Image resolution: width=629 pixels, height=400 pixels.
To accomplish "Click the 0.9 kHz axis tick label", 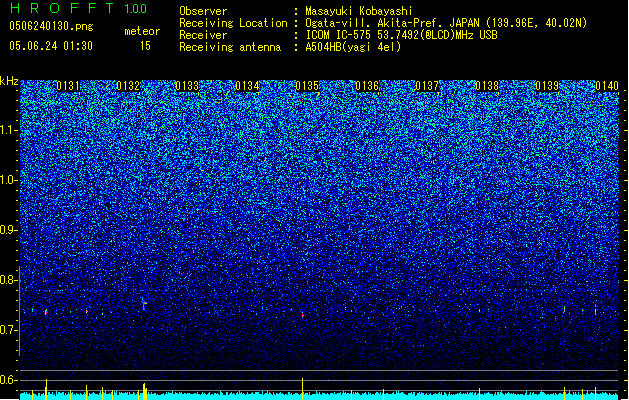I will (8, 230).
